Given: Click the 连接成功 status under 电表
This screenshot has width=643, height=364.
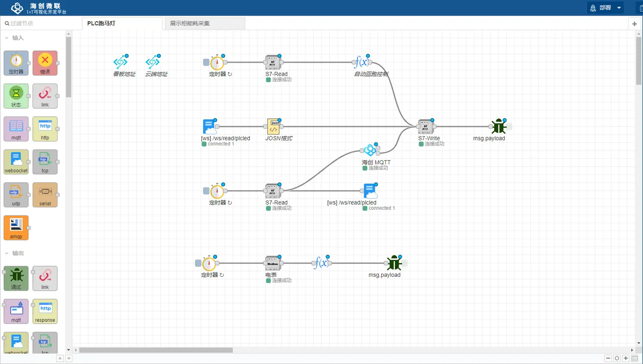Looking at the screenshot, I should 278,280.
